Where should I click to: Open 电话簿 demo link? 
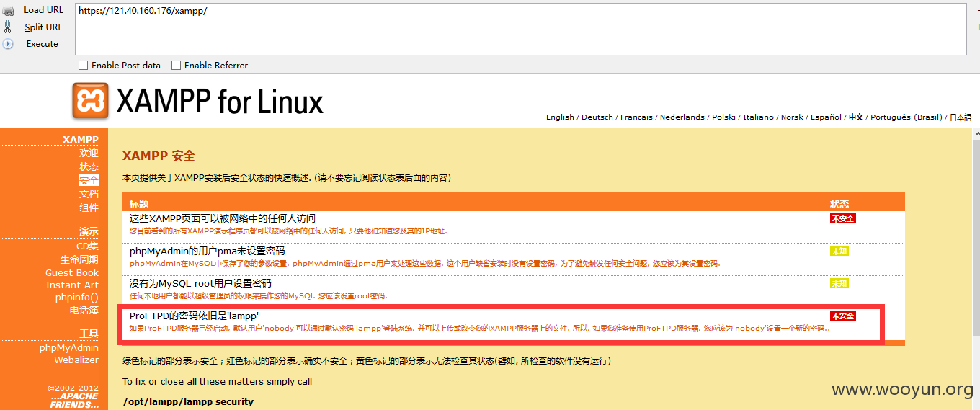[84, 310]
